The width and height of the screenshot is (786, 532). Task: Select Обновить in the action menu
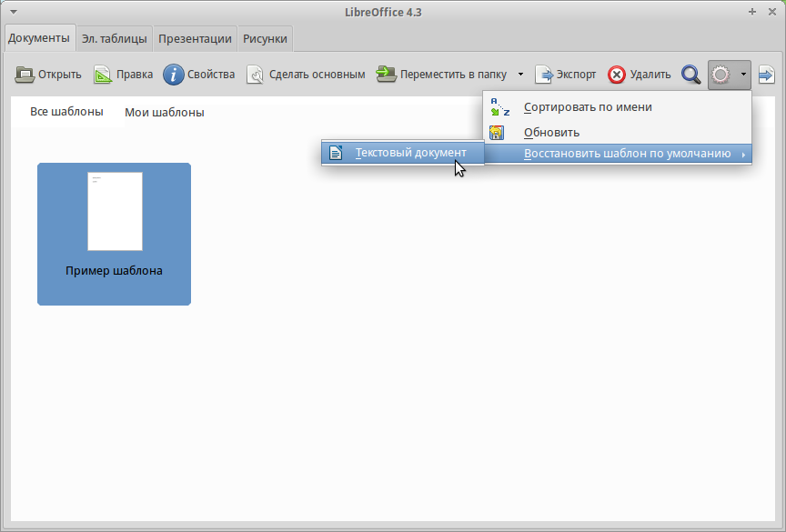coord(551,132)
